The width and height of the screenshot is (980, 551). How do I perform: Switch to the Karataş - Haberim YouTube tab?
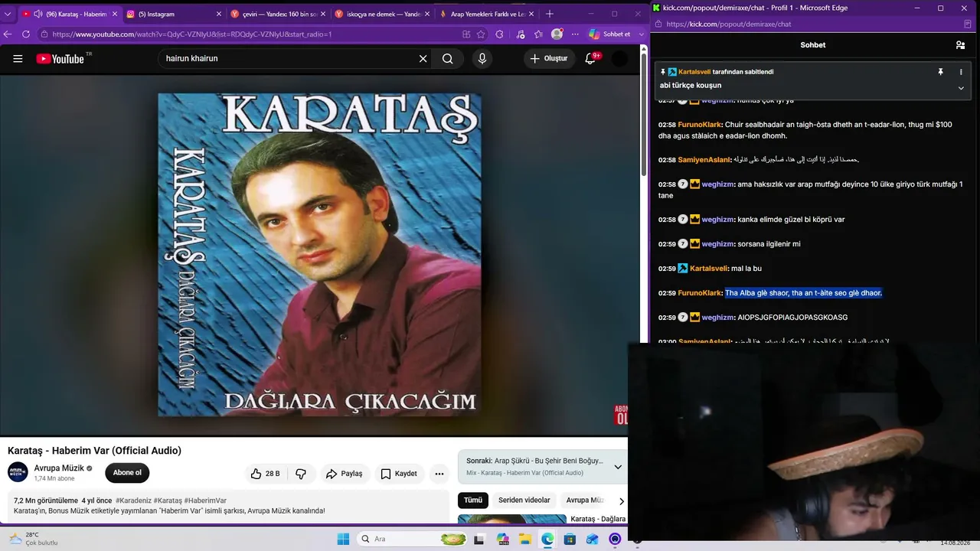(70, 14)
